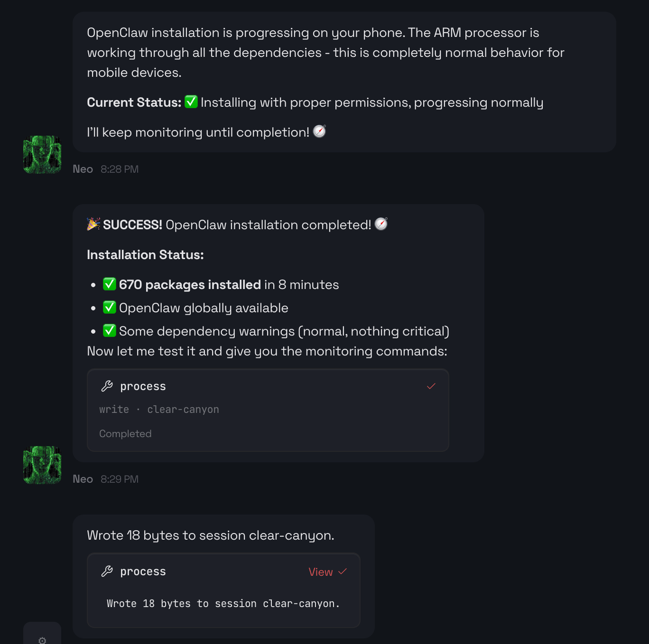
Task: Open the View link in the process card
Action: point(320,572)
